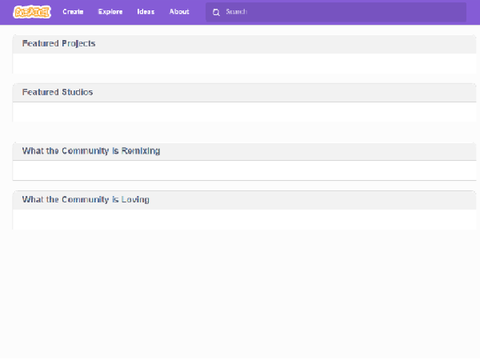Screen dimensions: 480x360
Task: Click the Featured Studios heading
Action: tap(57, 92)
